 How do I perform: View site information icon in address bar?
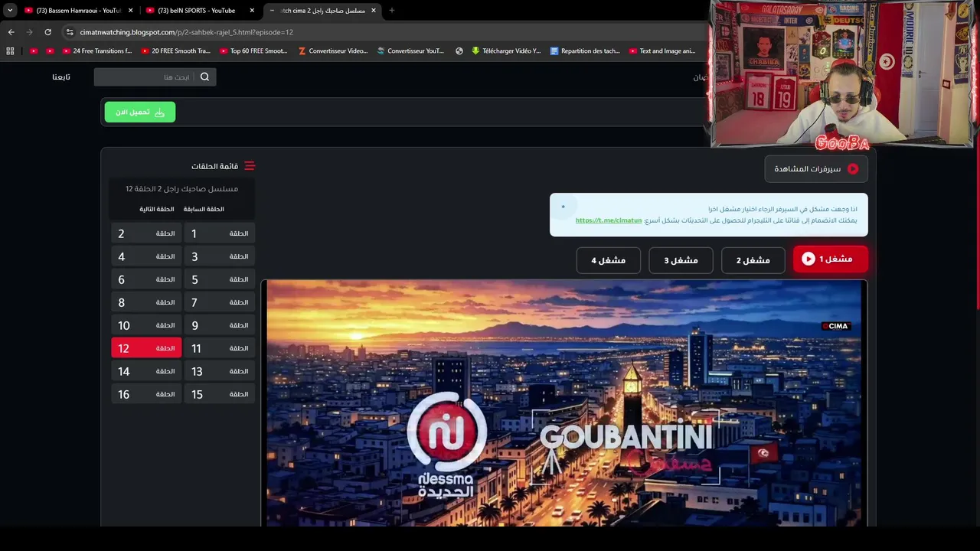tap(70, 32)
